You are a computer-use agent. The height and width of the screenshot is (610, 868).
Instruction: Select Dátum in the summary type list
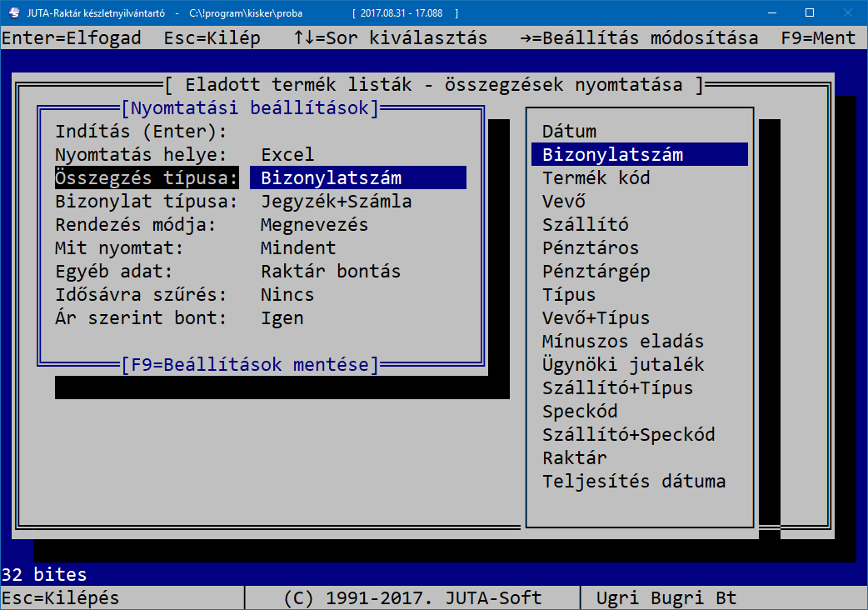(569, 132)
